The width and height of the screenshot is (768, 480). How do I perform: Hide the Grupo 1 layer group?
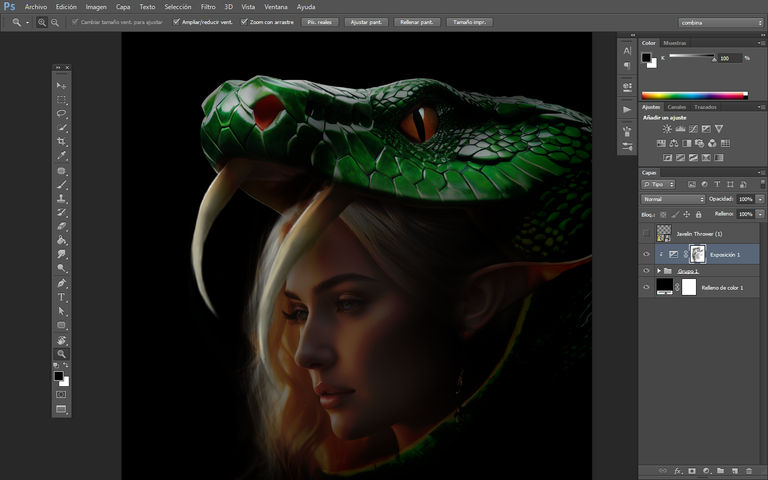[646, 270]
